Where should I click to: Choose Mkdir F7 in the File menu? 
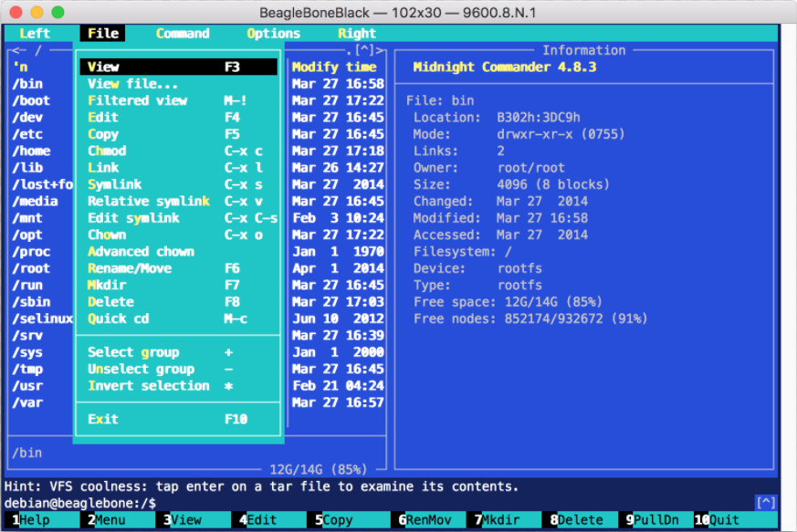[x=178, y=285]
